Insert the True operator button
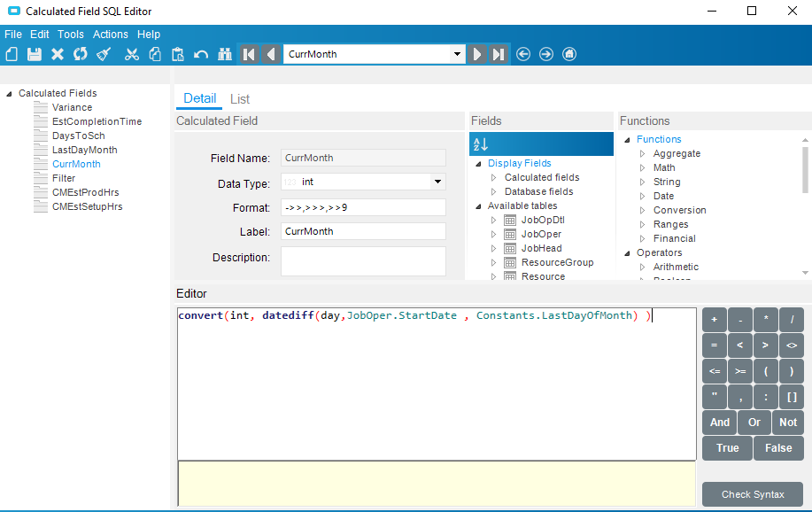 pos(727,447)
